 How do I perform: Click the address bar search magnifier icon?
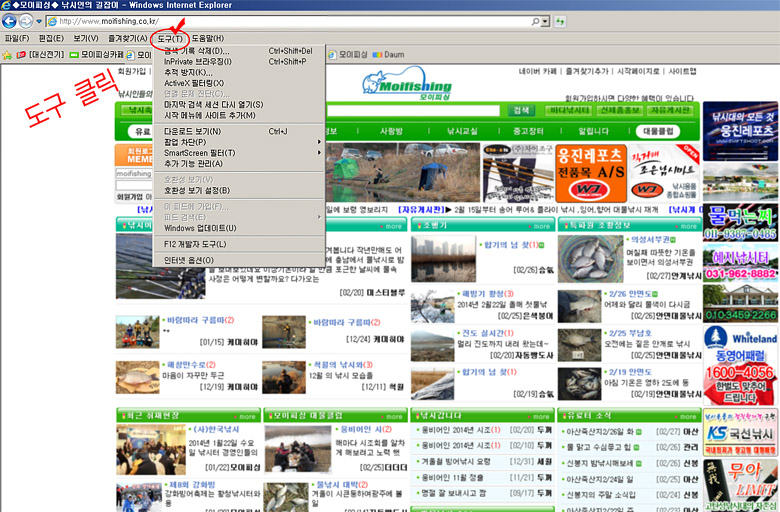535,21
